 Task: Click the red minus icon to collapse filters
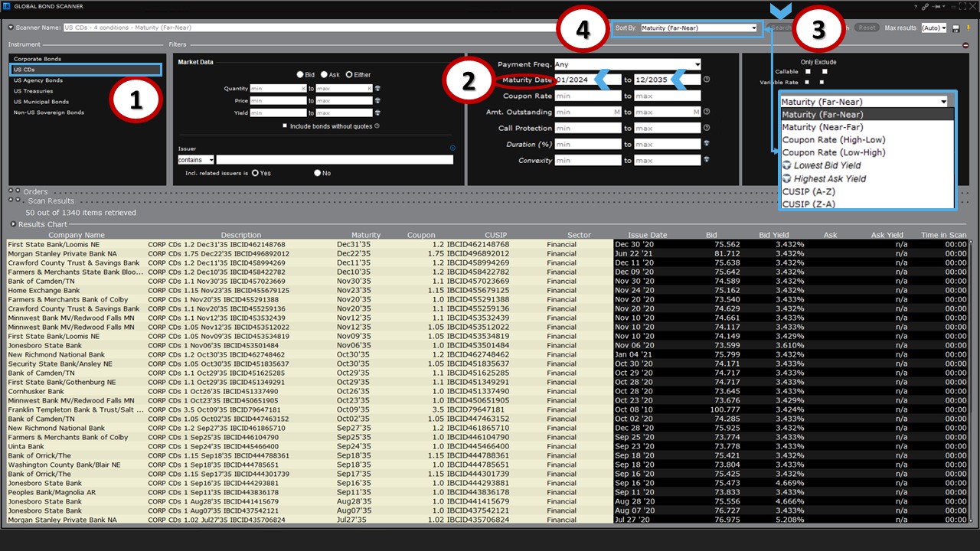pyautogui.click(x=965, y=45)
